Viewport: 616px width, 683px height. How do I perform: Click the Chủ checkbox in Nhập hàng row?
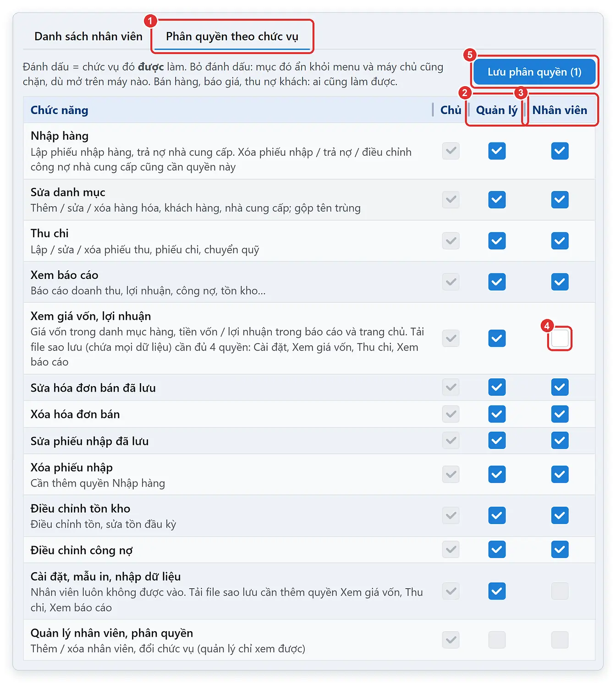[451, 151]
